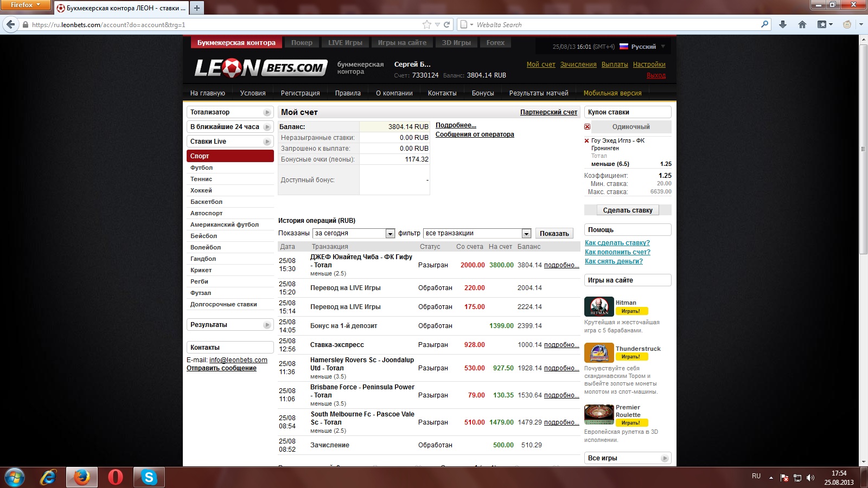The height and width of the screenshot is (488, 868).
Task: Open the Настройки link
Action: pyautogui.click(x=649, y=65)
